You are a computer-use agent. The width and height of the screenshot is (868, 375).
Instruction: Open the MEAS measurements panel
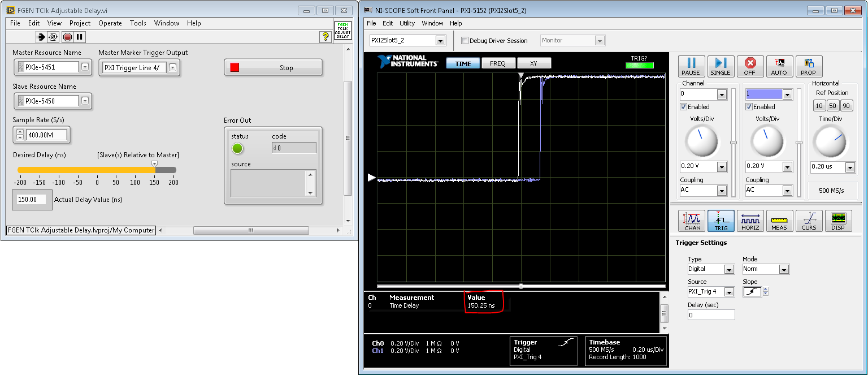click(x=779, y=221)
